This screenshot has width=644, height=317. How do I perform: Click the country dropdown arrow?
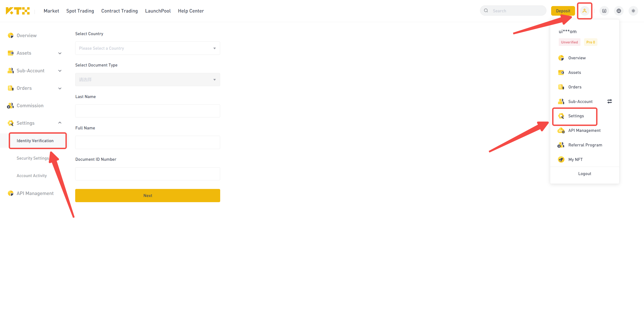tap(214, 48)
